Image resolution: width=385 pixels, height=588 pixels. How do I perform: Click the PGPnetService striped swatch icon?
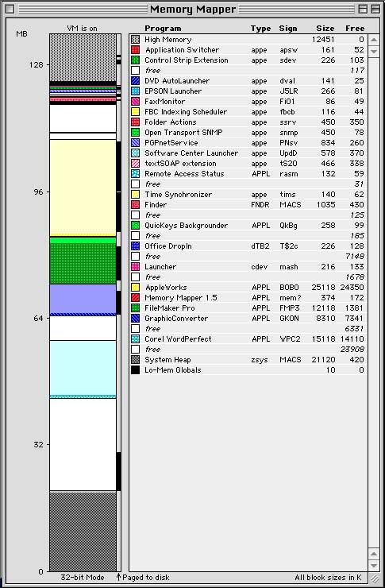[x=135, y=142]
